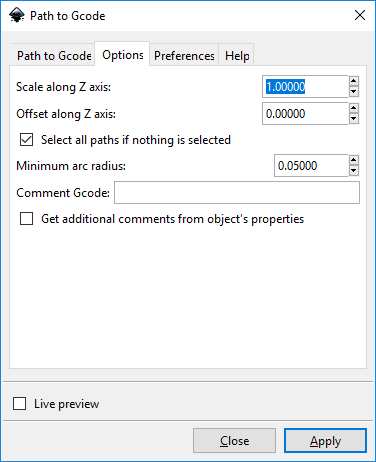The image size is (376, 462).
Task: Open the Help tab
Action: pos(237,55)
